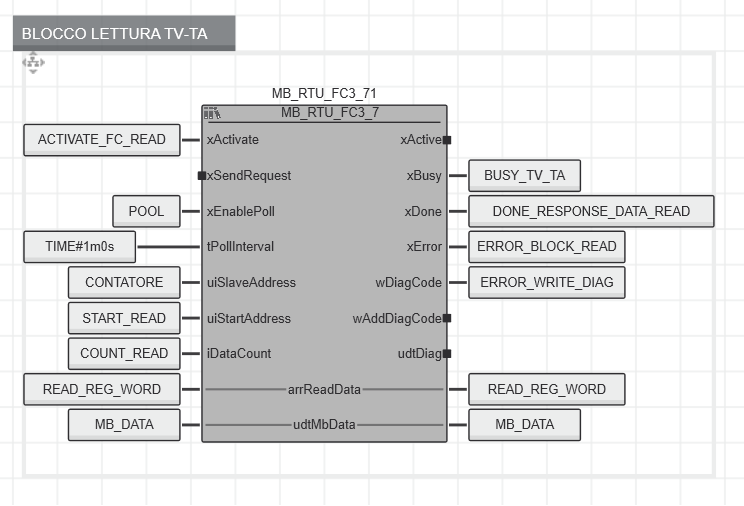Select the left READ_REG_WORD variable box
The width and height of the screenshot is (744, 506).
[102, 389]
